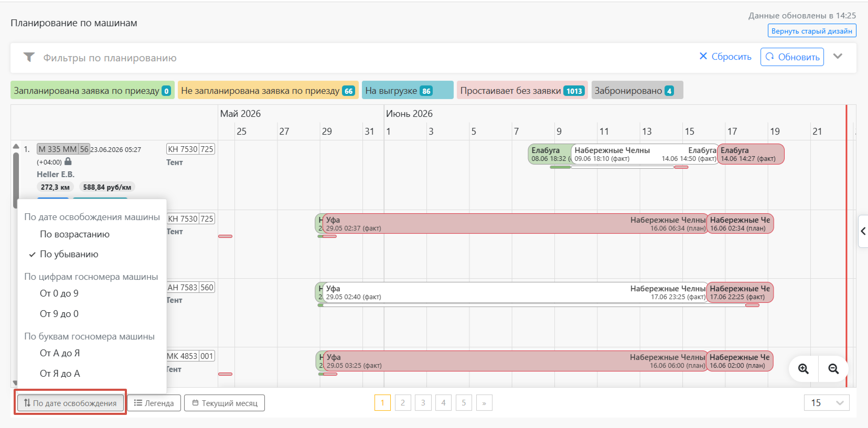Choose sort option От 9 до 0
868x428 pixels.
click(59, 314)
